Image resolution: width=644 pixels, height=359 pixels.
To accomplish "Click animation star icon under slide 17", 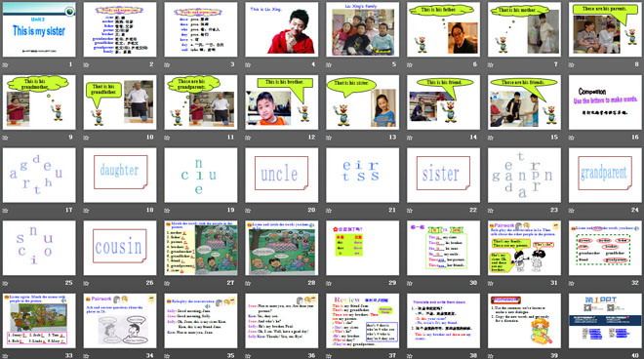I will (x=5, y=211).
